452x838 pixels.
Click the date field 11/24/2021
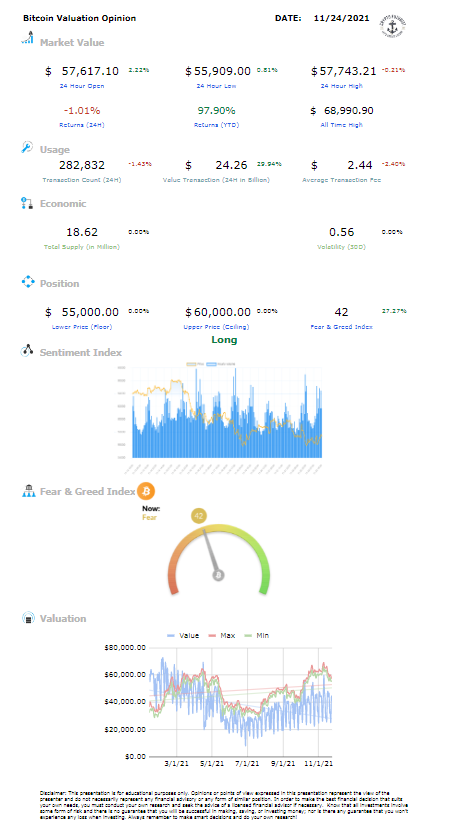(341, 18)
